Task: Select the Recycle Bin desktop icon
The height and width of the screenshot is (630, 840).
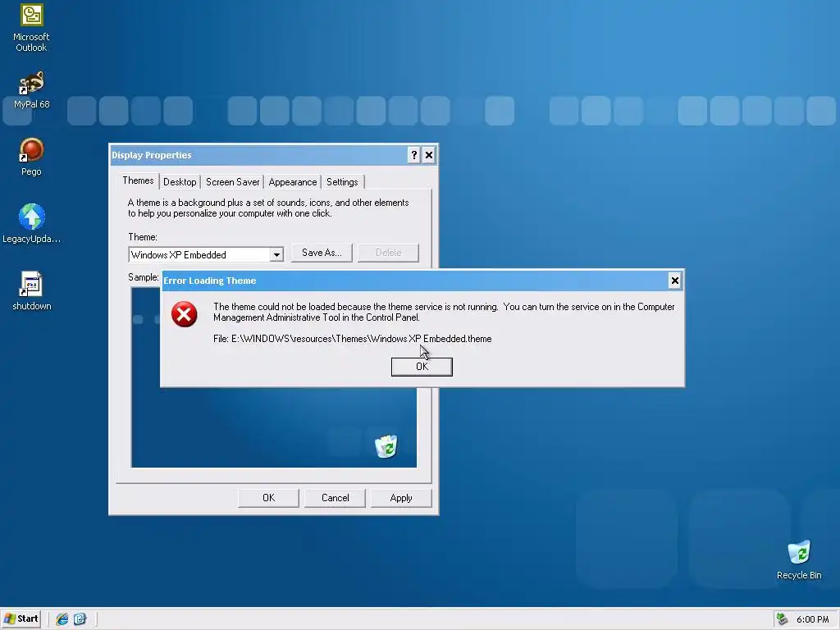Action: point(799,559)
